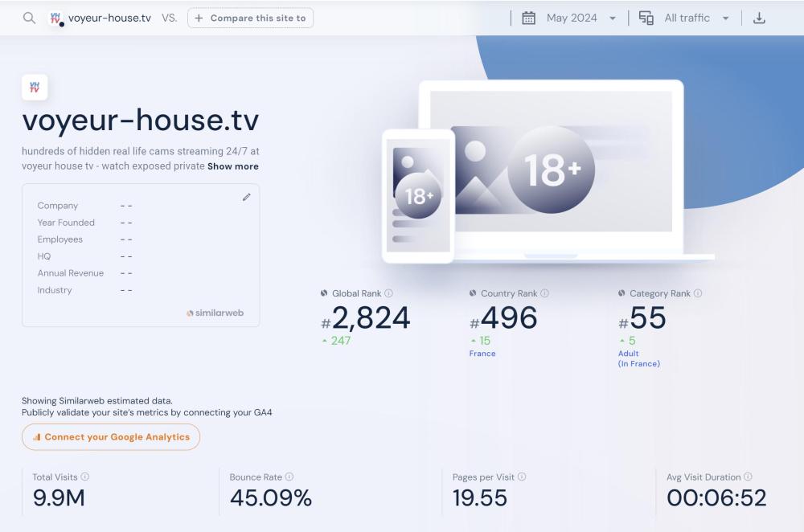The height and width of the screenshot is (532, 804).
Task: Click the Avg Visit Duration info icon
Action: tap(749, 477)
